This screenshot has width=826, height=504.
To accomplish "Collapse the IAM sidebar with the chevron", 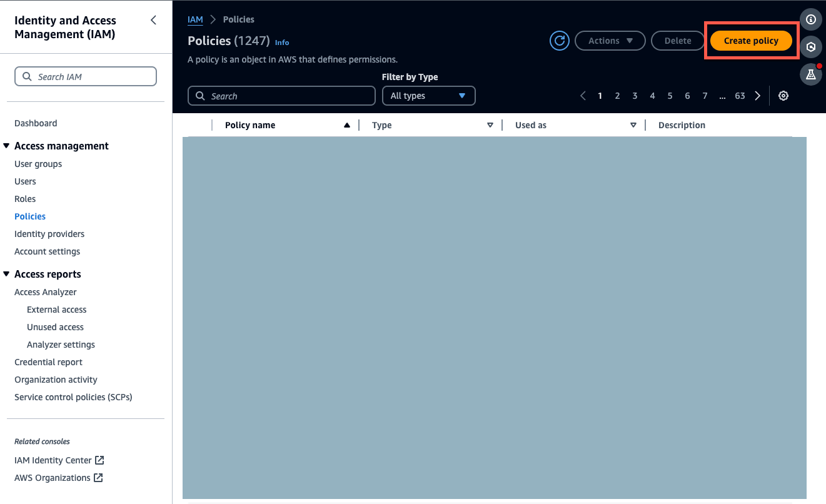I will [153, 20].
